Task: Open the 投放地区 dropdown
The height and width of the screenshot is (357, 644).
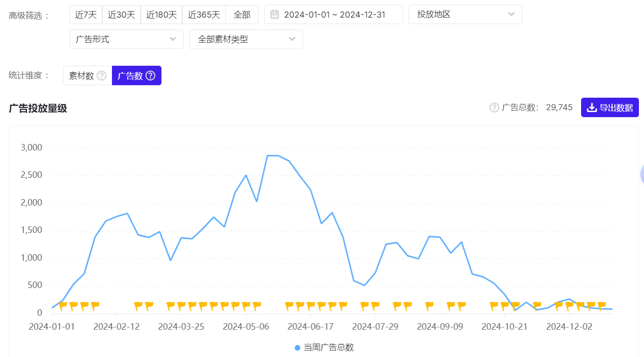Action: coord(465,14)
